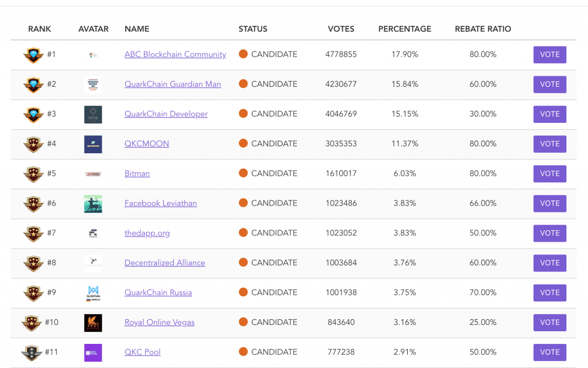Click VOTE button in Facebook Leviathan row
The height and width of the screenshot is (368, 588).
(550, 203)
